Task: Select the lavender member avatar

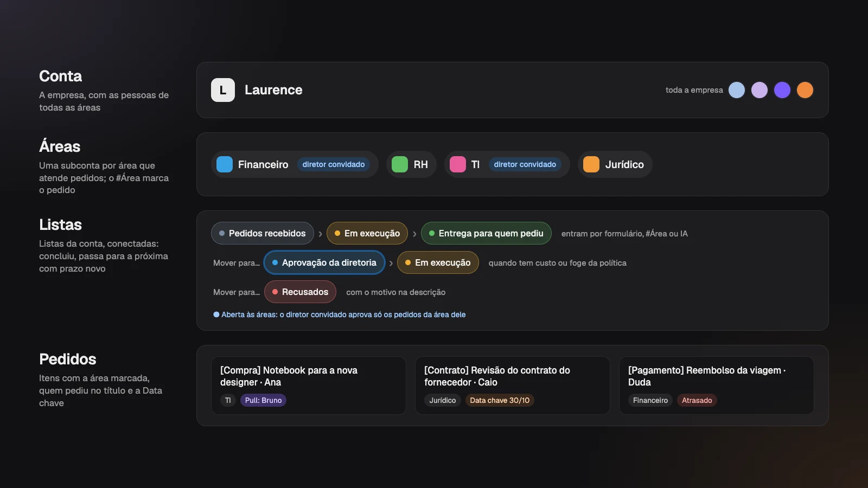Action: point(759,90)
